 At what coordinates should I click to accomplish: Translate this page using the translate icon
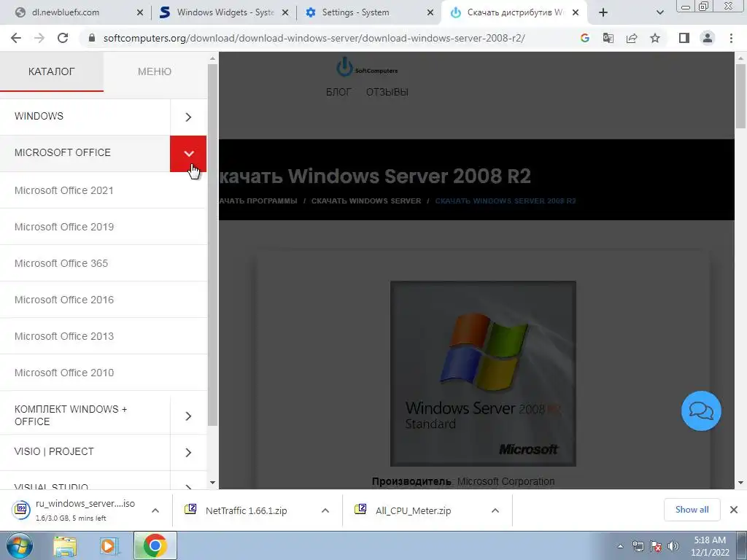(608, 38)
